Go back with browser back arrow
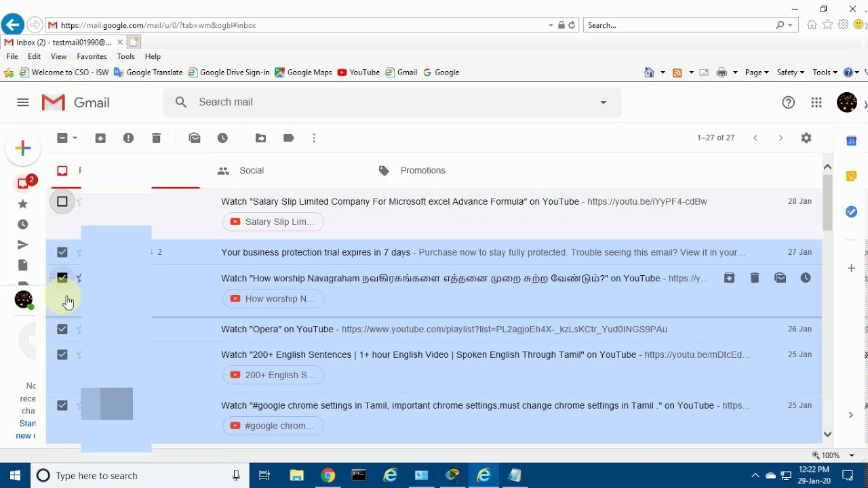The height and width of the screenshot is (488, 868). point(12,25)
